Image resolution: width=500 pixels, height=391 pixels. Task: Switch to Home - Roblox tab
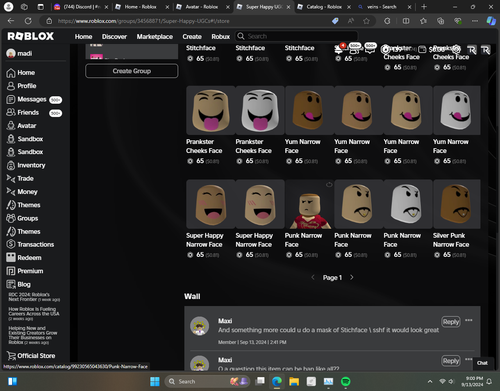(x=141, y=7)
